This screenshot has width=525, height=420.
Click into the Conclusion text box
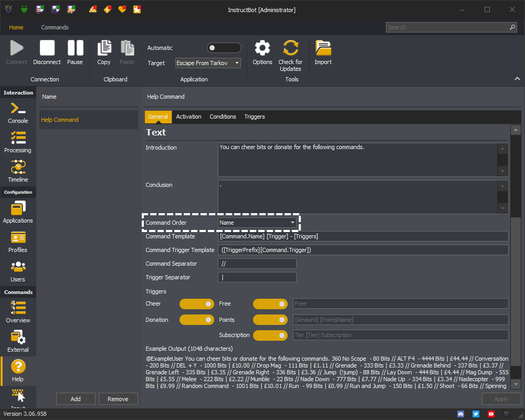[x=358, y=197]
